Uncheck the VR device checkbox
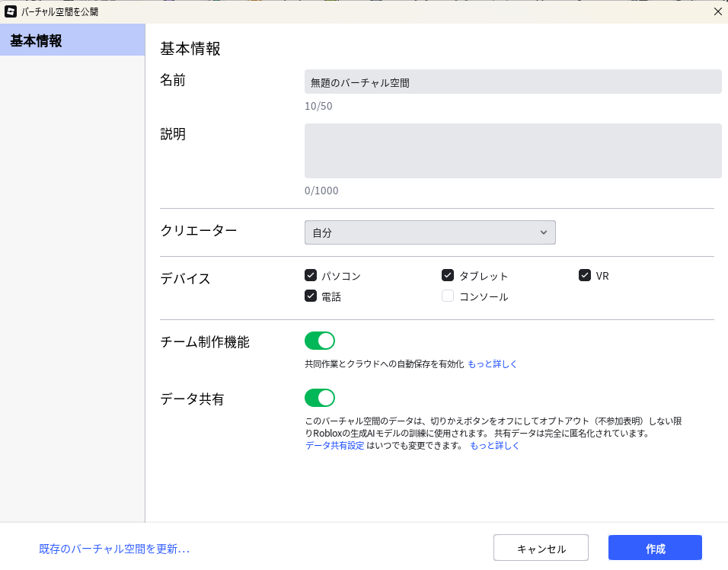This screenshot has height=570, width=728. pyautogui.click(x=585, y=275)
